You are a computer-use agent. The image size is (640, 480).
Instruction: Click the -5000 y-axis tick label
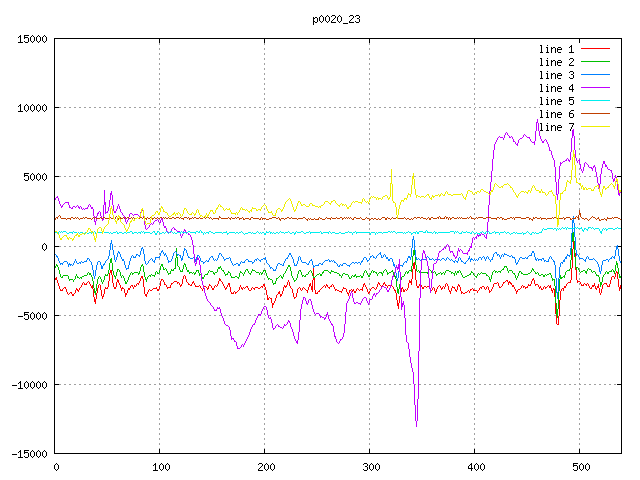coord(32,315)
